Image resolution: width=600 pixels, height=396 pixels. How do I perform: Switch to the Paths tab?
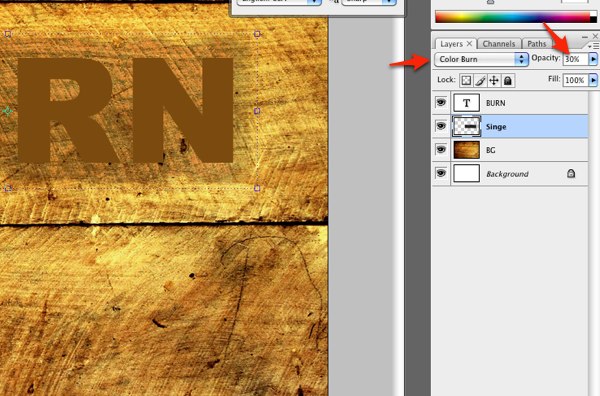[536, 44]
